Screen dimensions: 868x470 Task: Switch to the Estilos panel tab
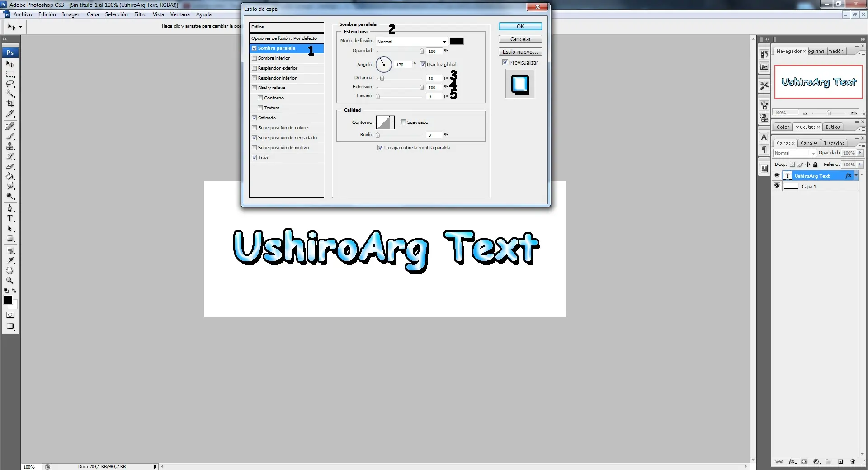click(x=833, y=127)
